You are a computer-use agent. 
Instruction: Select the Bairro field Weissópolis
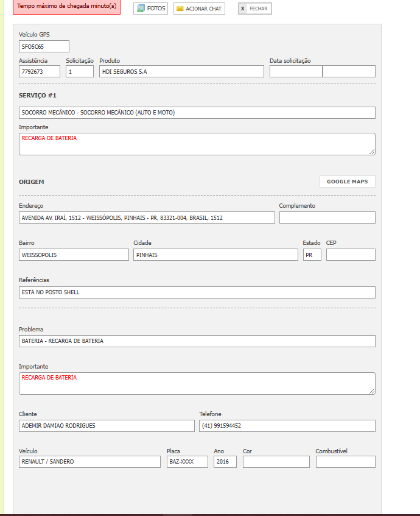pyautogui.click(x=74, y=255)
